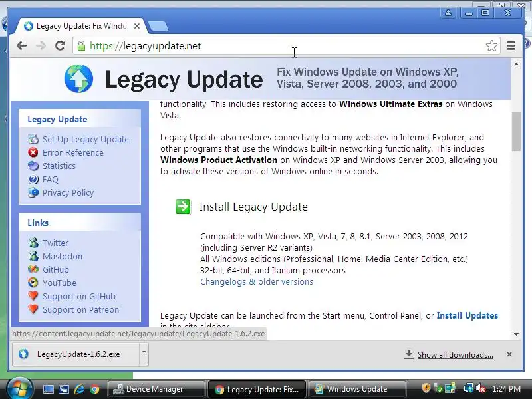Go back with the browser back arrow

tap(21, 45)
